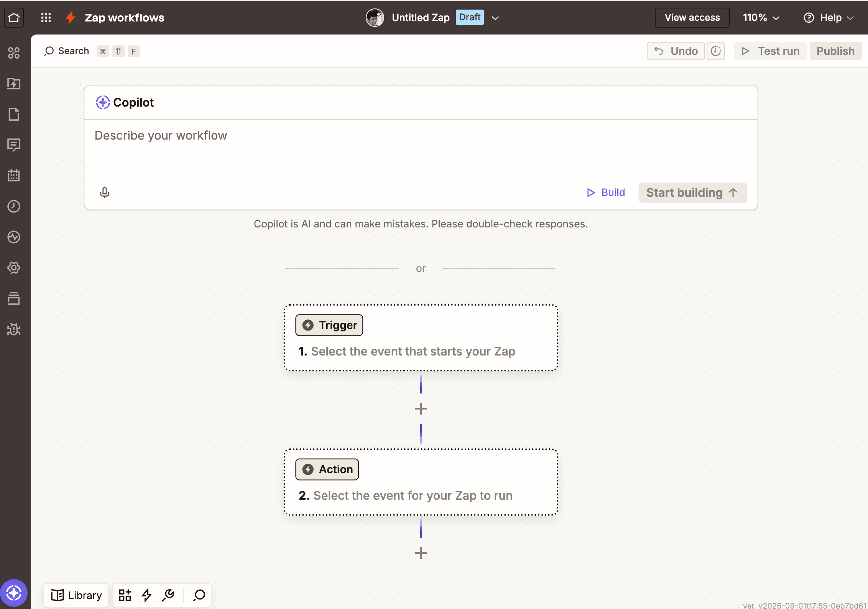Click the Draft status badge
The width and height of the screenshot is (868, 609).
coord(470,17)
